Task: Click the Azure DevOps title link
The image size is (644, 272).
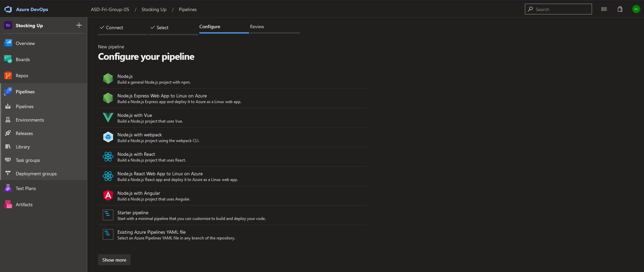Action: (32, 9)
